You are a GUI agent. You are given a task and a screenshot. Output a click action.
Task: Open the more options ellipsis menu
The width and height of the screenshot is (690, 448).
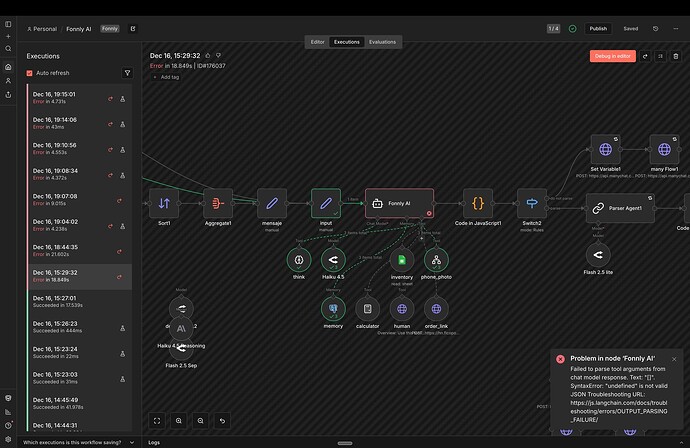(x=675, y=29)
